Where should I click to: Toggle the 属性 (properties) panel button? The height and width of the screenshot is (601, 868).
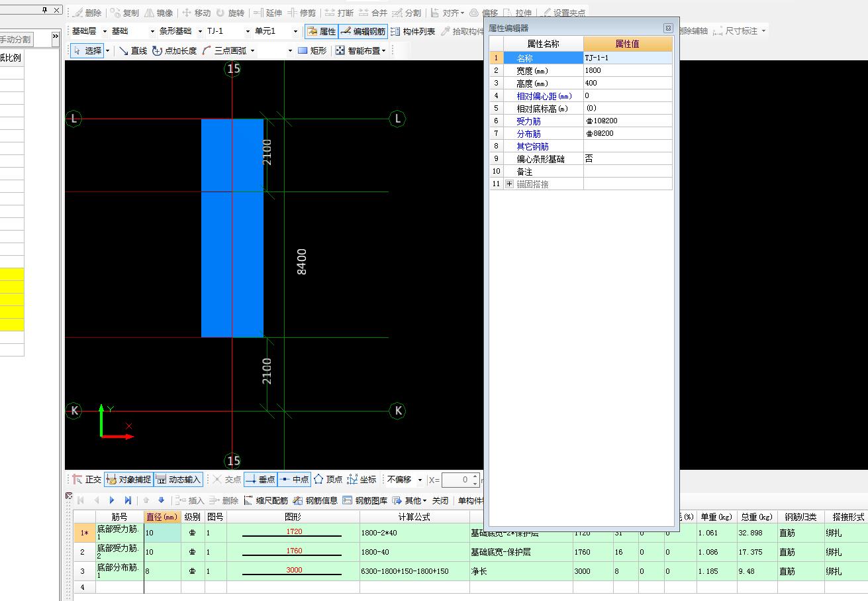[321, 31]
